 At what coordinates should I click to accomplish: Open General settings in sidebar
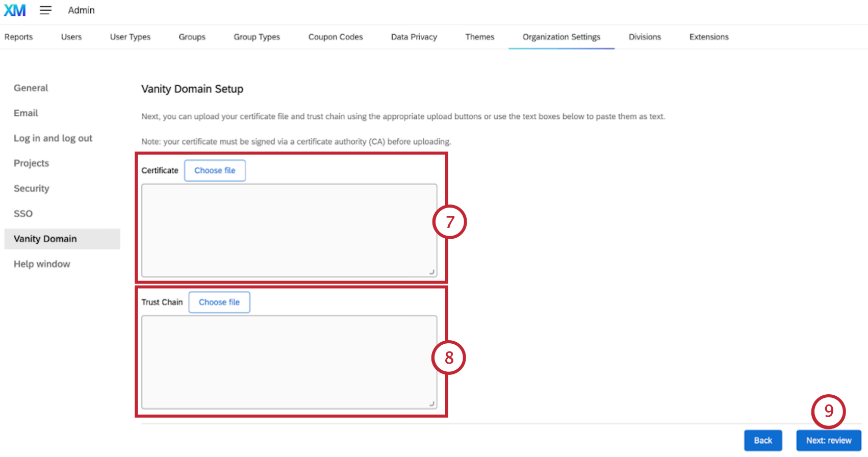coord(31,88)
